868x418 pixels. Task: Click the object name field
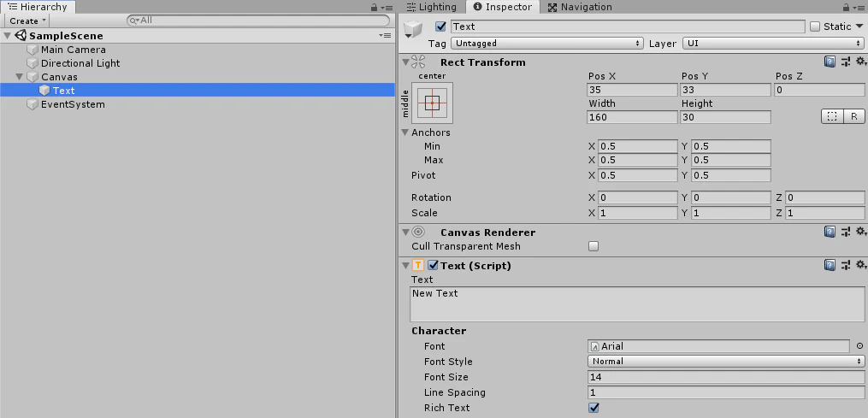click(x=628, y=26)
